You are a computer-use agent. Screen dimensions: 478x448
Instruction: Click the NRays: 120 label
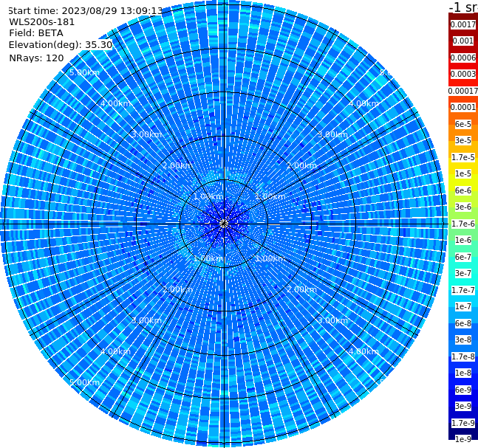pyautogui.click(x=36, y=58)
